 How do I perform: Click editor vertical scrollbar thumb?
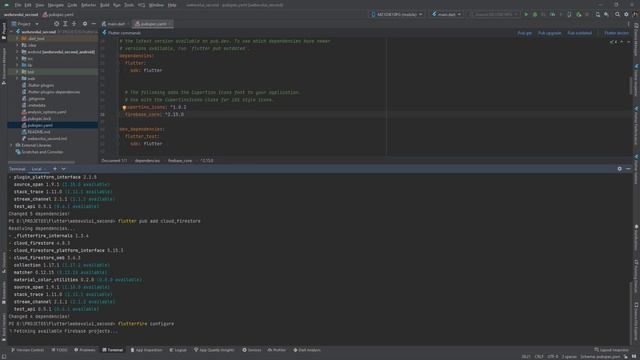pyautogui.click(x=631, y=86)
